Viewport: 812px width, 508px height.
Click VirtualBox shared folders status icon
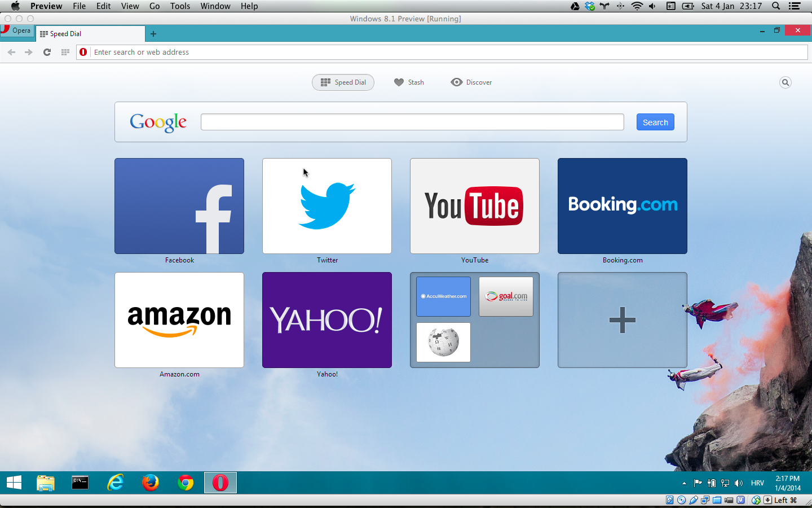tap(717, 500)
